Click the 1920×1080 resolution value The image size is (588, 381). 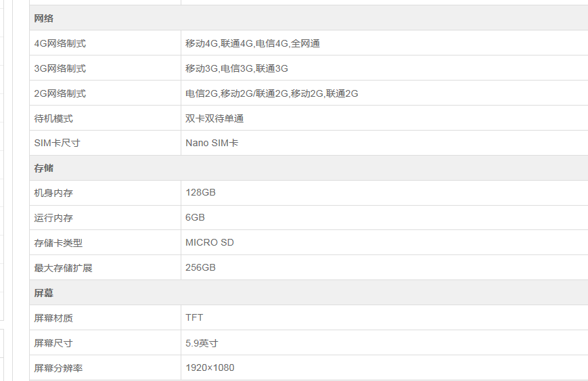(x=210, y=368)
